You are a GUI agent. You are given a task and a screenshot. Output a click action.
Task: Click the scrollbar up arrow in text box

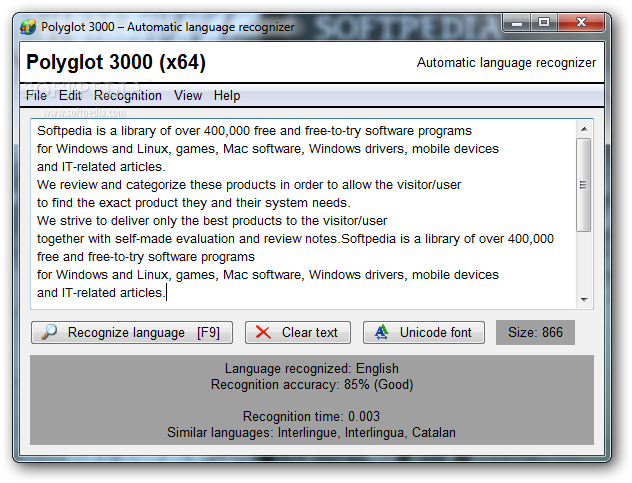(584, 129)
